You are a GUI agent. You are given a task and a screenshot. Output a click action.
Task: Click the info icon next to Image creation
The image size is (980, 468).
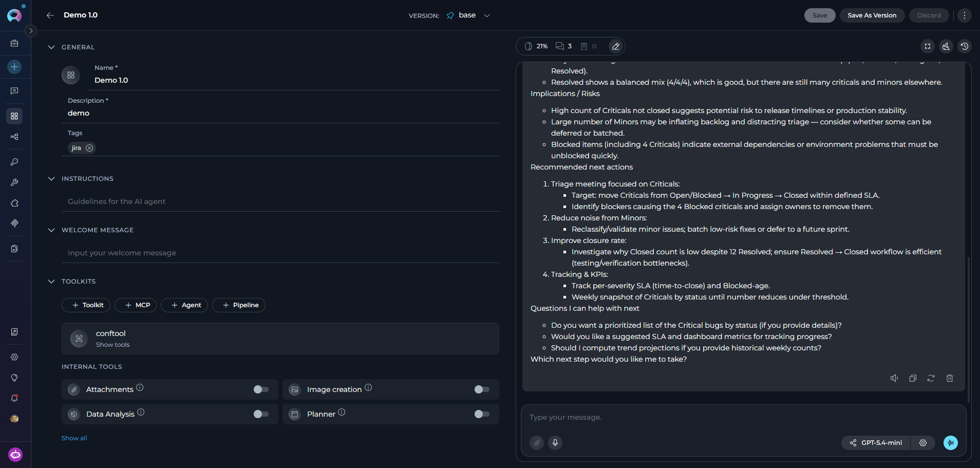[x=368, y=387]
